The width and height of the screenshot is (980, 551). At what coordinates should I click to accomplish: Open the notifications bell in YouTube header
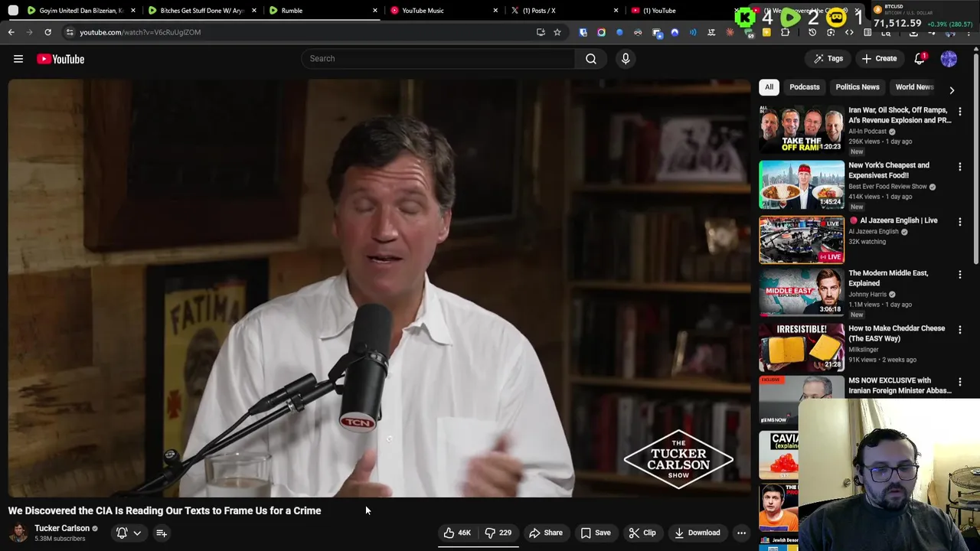tap(920, 59)
